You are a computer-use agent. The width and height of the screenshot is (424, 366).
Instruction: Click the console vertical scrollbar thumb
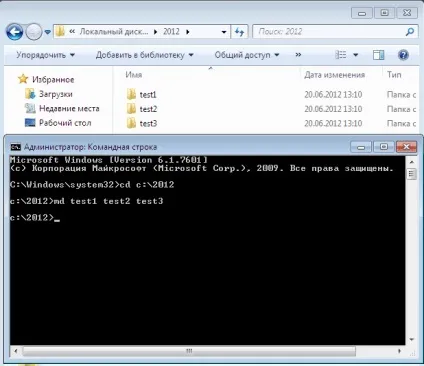point(412,174)
